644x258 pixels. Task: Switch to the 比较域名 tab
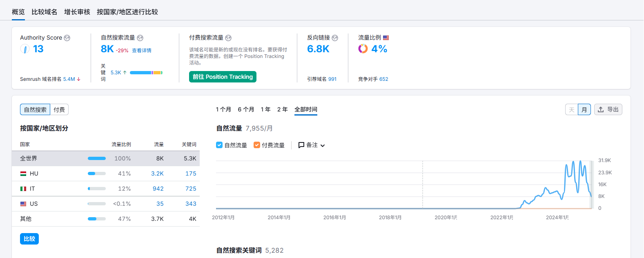point(45,12)
